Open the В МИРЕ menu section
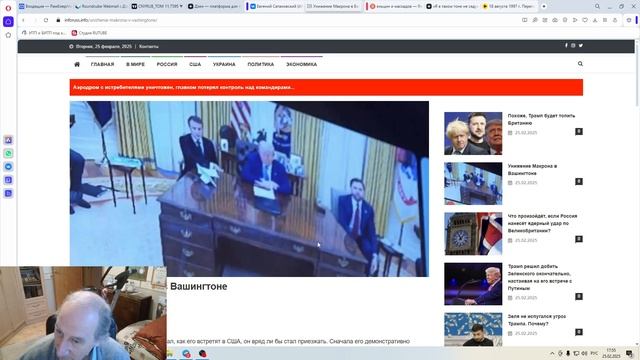Image resolution: width=640 pixels, height=360 pixels. coord(135,64)
